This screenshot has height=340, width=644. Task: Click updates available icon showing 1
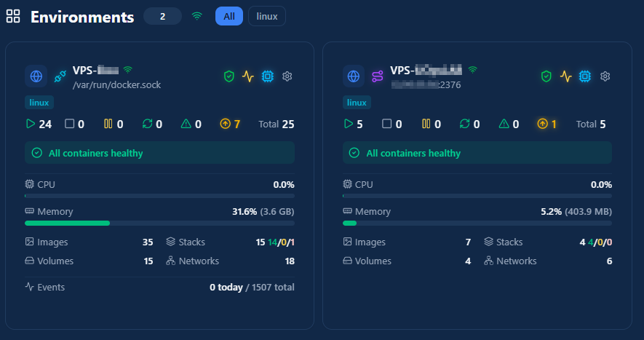click(x=543, y=124)
